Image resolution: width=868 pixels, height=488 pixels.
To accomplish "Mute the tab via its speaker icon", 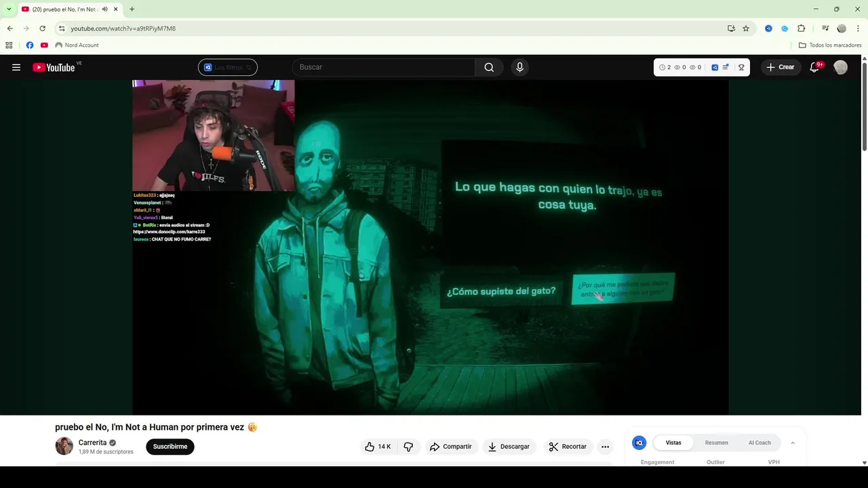I will 104,9.
